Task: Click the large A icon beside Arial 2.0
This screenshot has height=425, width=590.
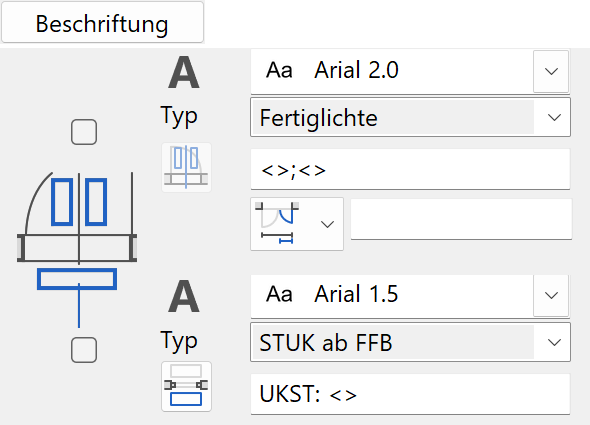Action: [184, 72]
